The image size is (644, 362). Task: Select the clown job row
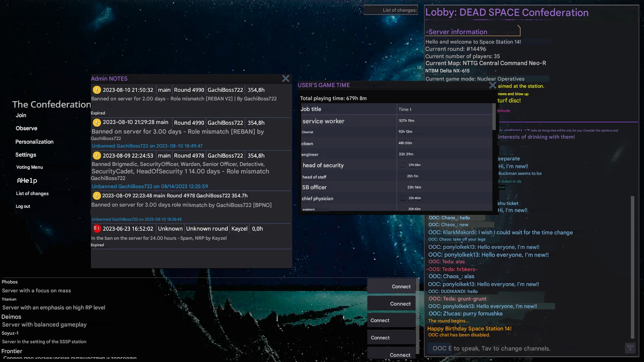(x=396, y=143)
